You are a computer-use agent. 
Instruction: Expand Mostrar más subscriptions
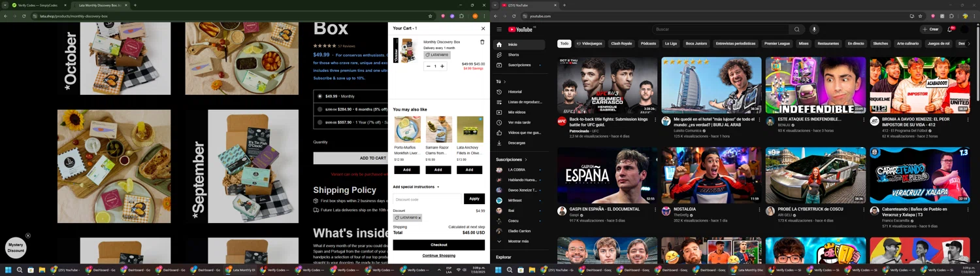pyautogui.click(x=519, y=241)
